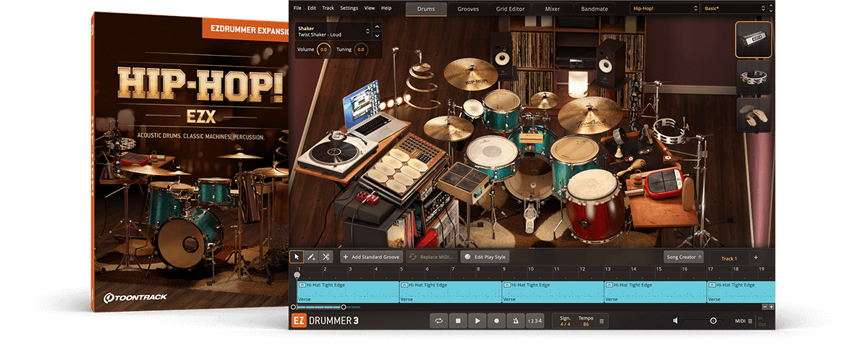Open the Basic* preset dropdown

click(734, 8)
